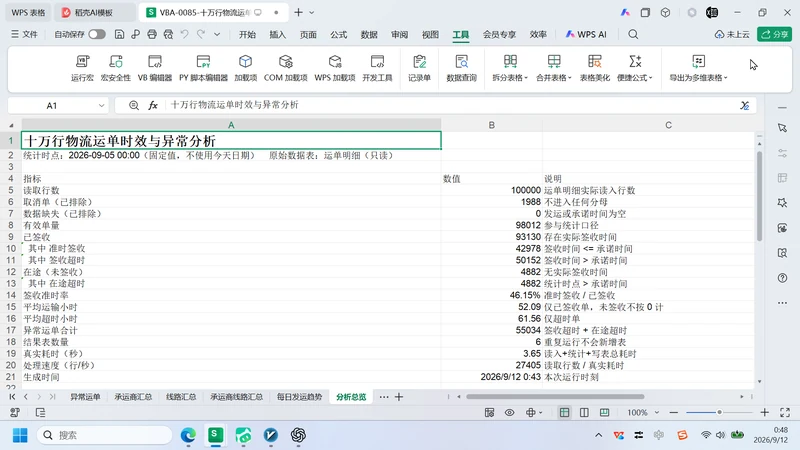Switch to the 承运商汇总 sheet tab

133,396
